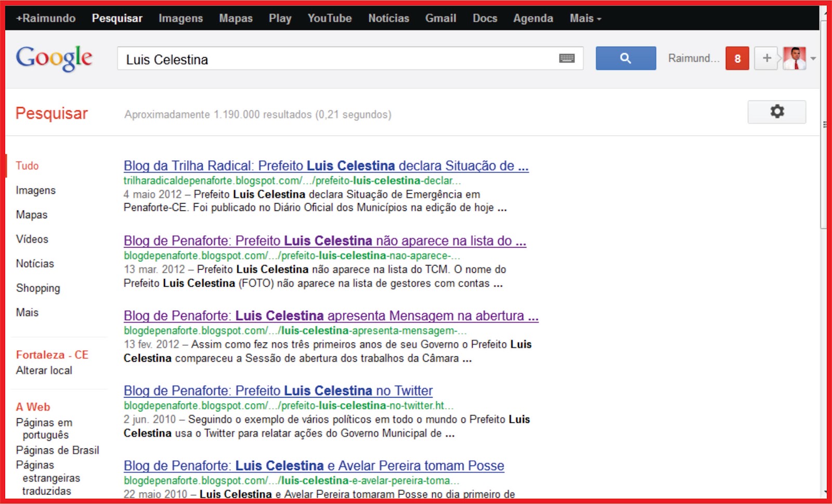832x504 pixels.
Task: Select Tudo filter in left sidebar
Action: click(27, 166)
